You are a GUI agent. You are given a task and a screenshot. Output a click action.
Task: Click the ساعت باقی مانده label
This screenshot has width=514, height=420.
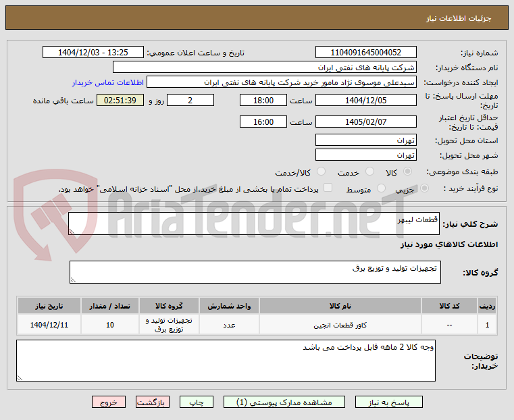[x=63, y=101]
